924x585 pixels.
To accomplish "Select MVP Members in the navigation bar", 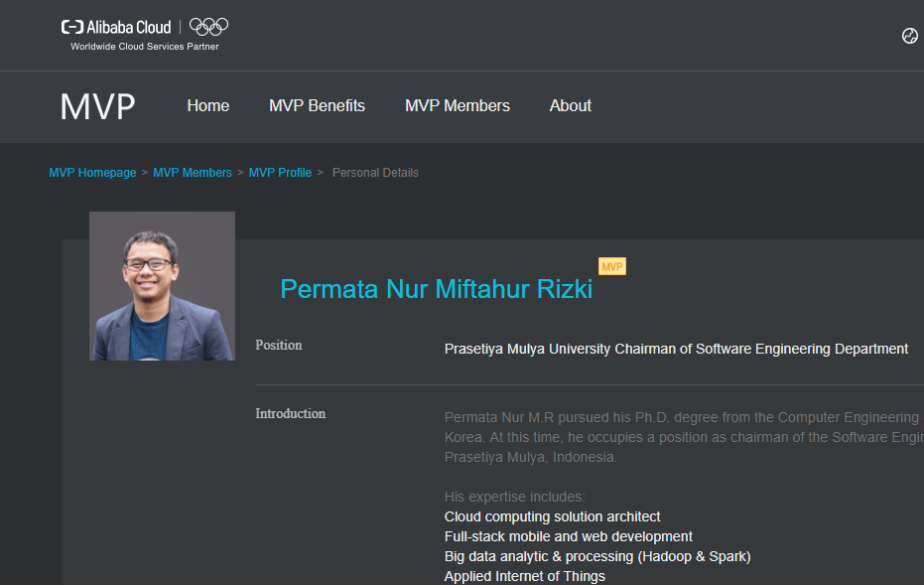I will pyautogui.click(x=457, y=106).
